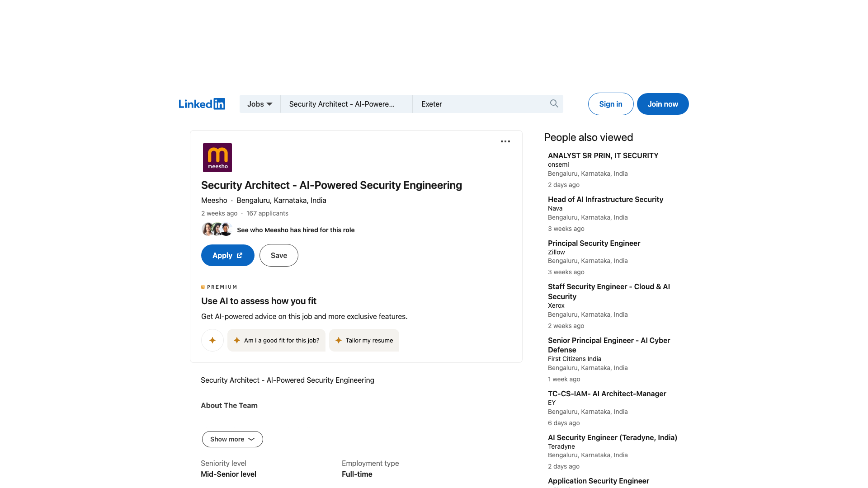The image size is (868, 488).
Task: Click the round AI sparkle icon button
Action: coord(212,340)
